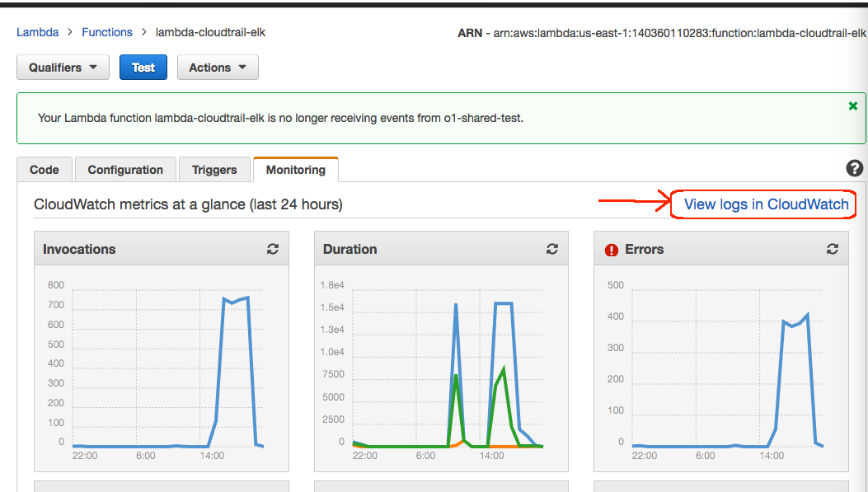This screenshot has height=492, width=868.
Task: Click the red Errors alert icon
Action: coord(611,251)
